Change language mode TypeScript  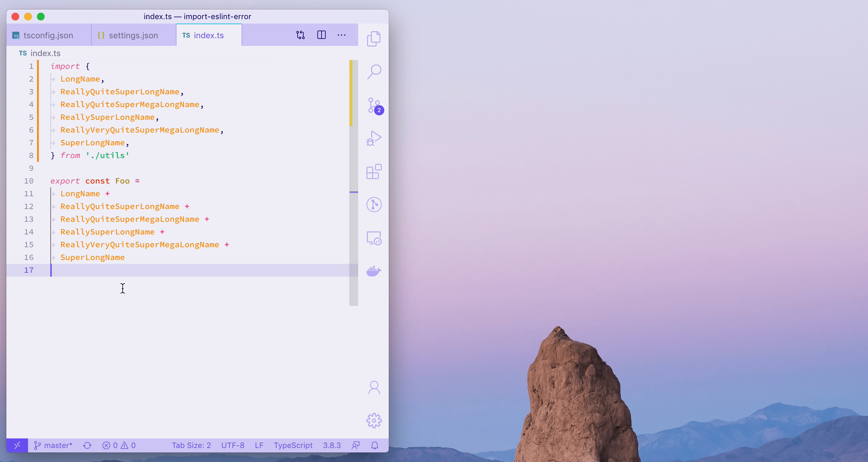tap(293, 445)
